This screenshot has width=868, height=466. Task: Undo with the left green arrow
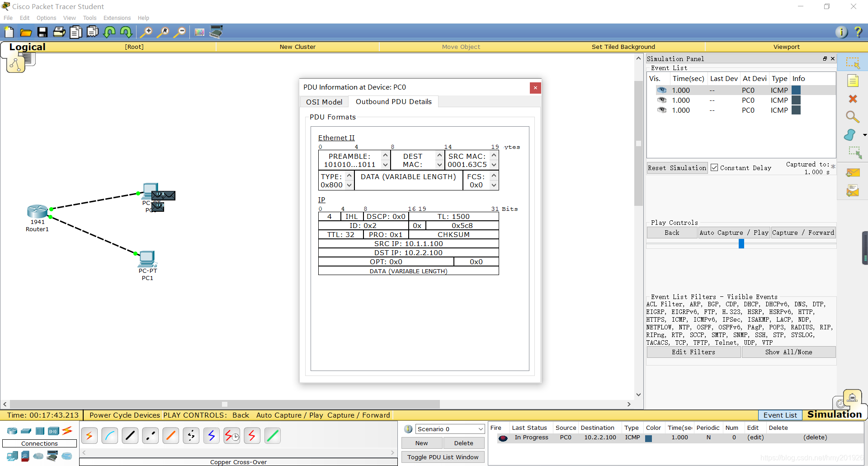(x=109, y=32)
